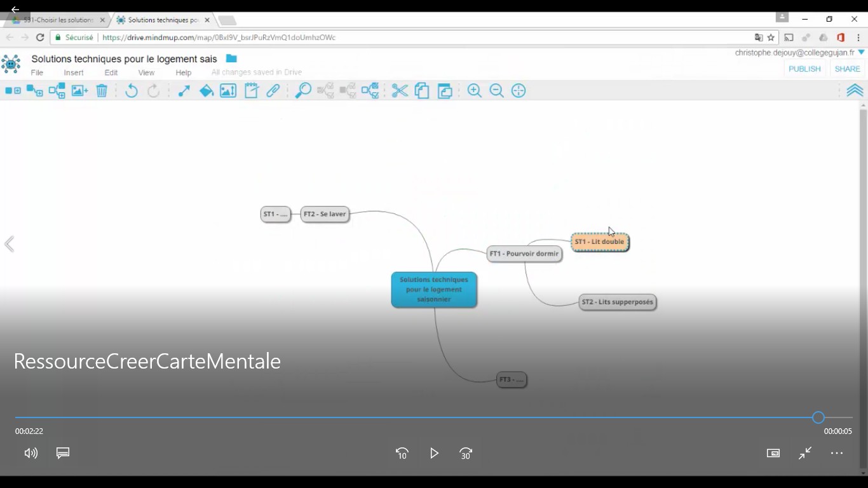Zoom in on the mind map
The image size is (868, 488).
click(x=475, y=91)
